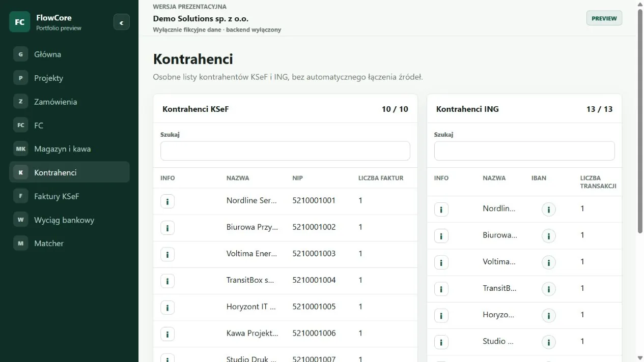The image size is (644, 362).
Task: Select NIP cell 5210001004
Action: pos(314,280)
